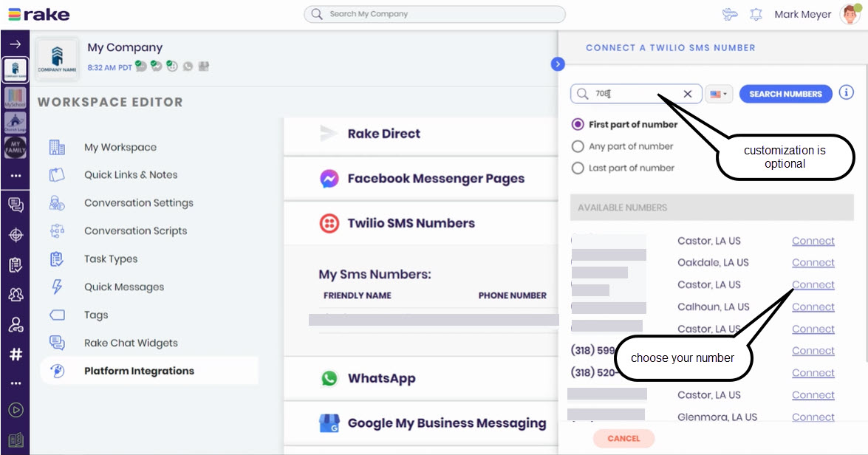Viewport: 868px width, 455px height.
Task: Open Conversation Settings
Action: point(138,202)
